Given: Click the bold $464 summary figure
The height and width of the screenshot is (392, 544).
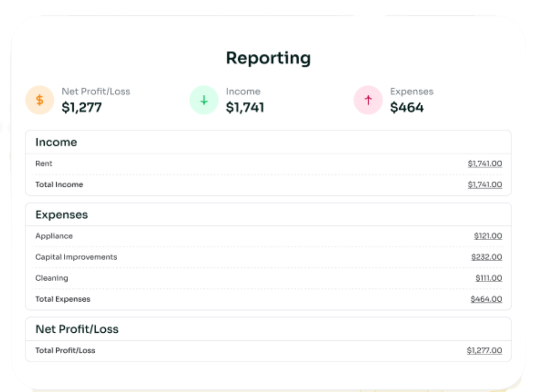Looking at the screenshot, I should pos(407,108).
